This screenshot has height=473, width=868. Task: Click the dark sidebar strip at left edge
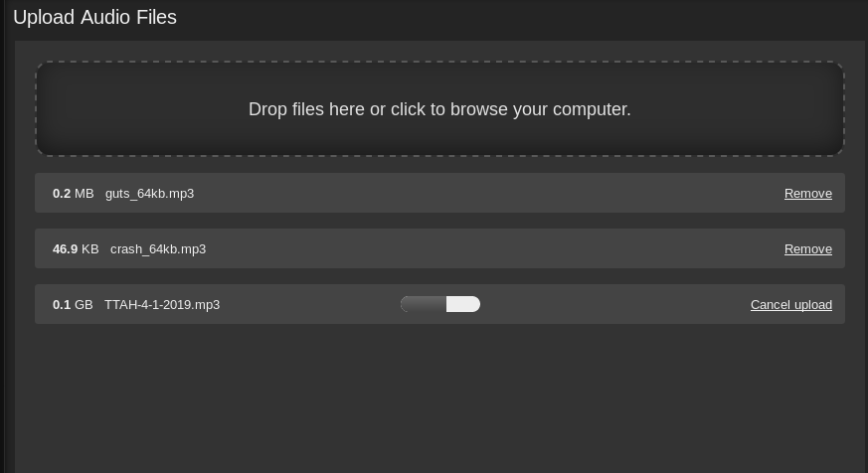point(2,236)
